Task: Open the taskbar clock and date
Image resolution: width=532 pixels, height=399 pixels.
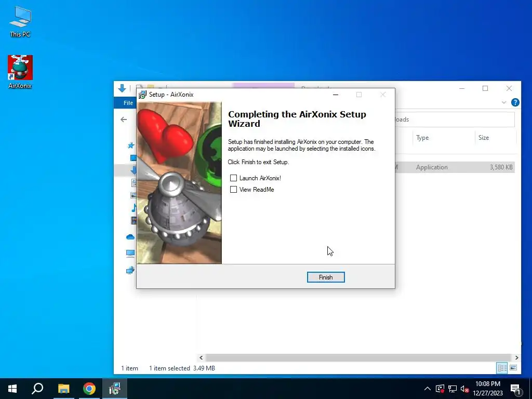Action: click(x=488, y=389)
